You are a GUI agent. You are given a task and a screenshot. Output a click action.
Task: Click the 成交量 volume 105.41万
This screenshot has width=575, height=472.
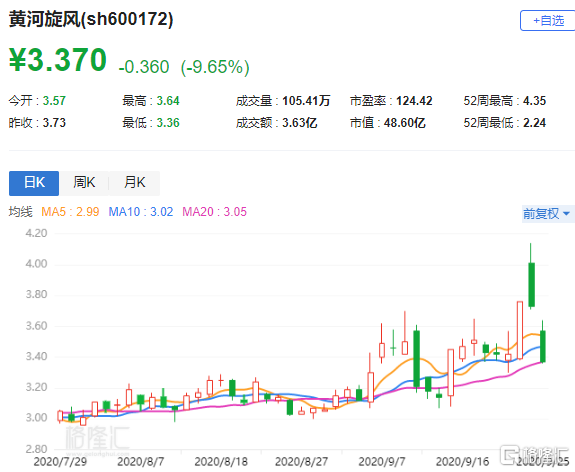pos(306,100)
